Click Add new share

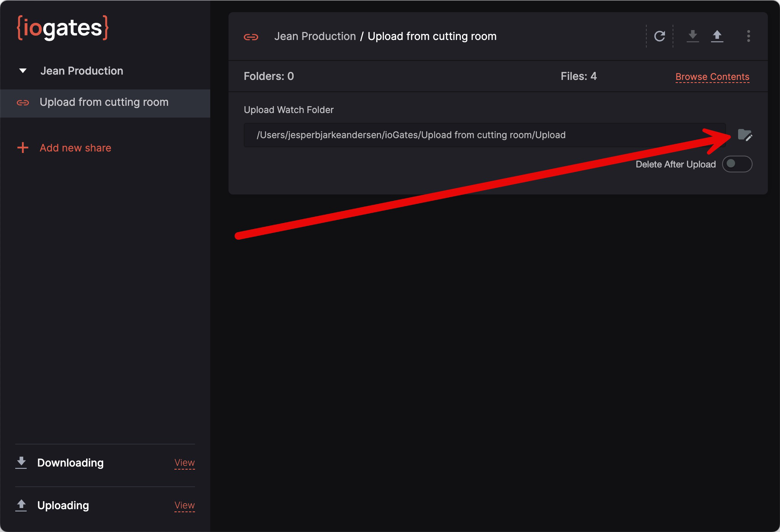(x=75, y=148)
